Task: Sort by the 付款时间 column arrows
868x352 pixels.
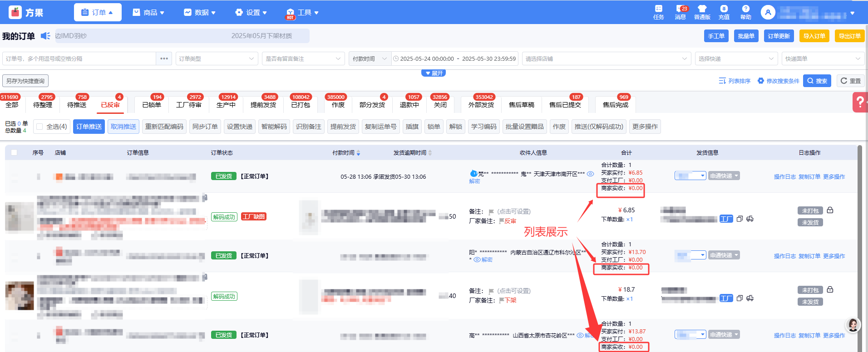Action: 358,153
